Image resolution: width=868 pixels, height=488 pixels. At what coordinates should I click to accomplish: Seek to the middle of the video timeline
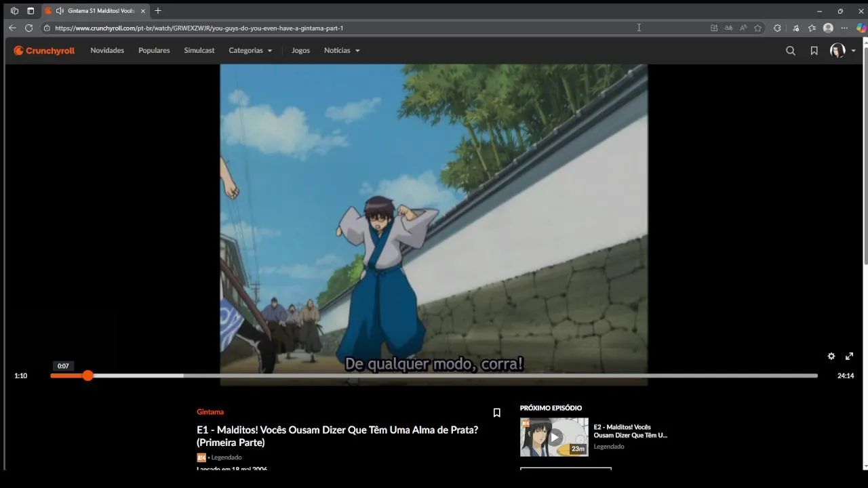click(434, 375)
